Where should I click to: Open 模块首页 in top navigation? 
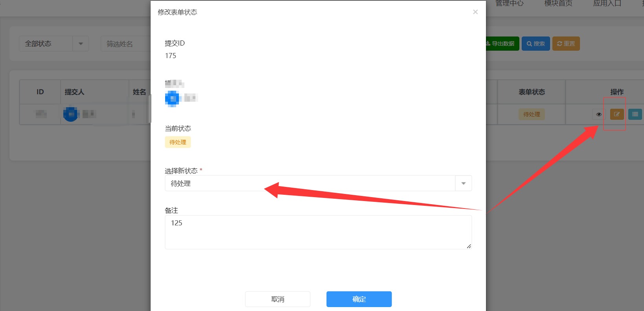[558, 4]
